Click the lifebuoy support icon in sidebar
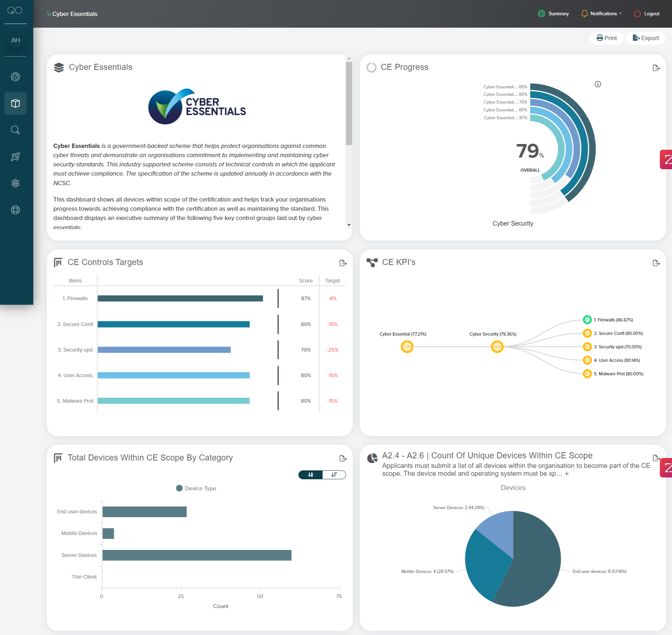This screenshot has height=635, width=672. (x=15, y=210)
